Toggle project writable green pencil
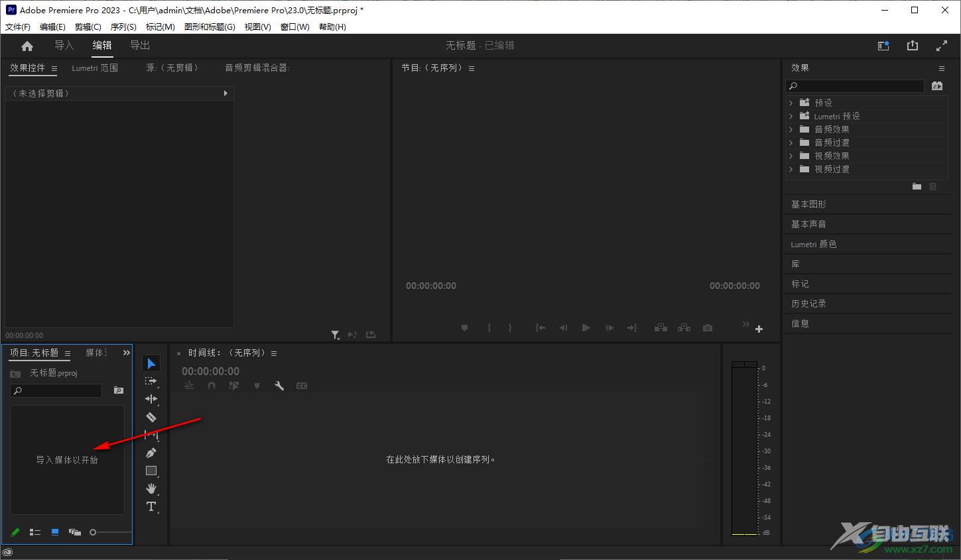Image resolution: width=961 pixels, height=560 pixels. click(15, 532)
